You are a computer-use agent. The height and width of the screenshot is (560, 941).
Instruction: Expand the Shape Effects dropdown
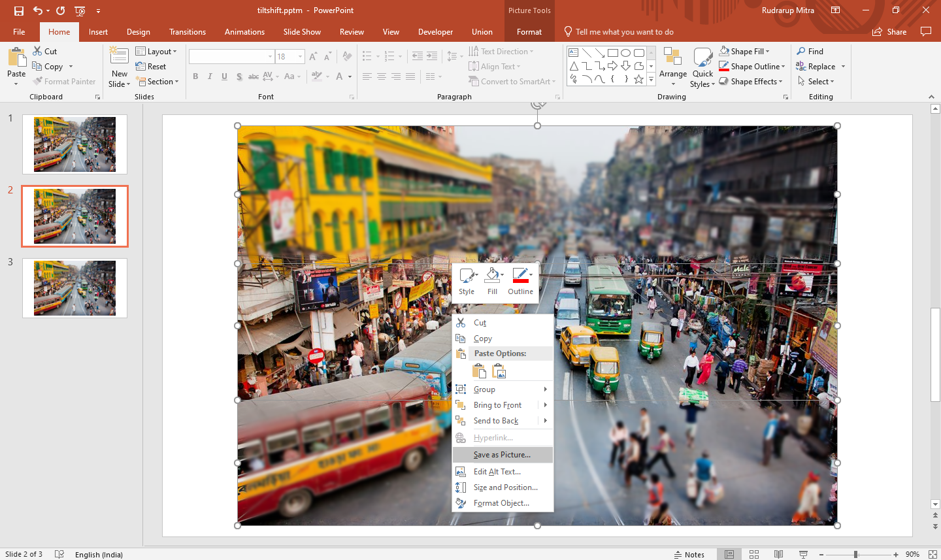point(780,82)
